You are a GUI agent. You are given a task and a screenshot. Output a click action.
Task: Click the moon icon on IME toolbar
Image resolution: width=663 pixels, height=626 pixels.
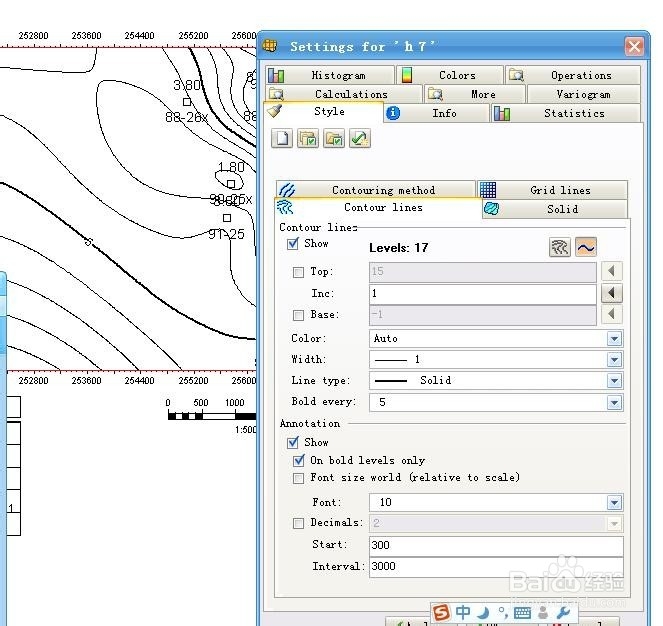pos(483,612)
